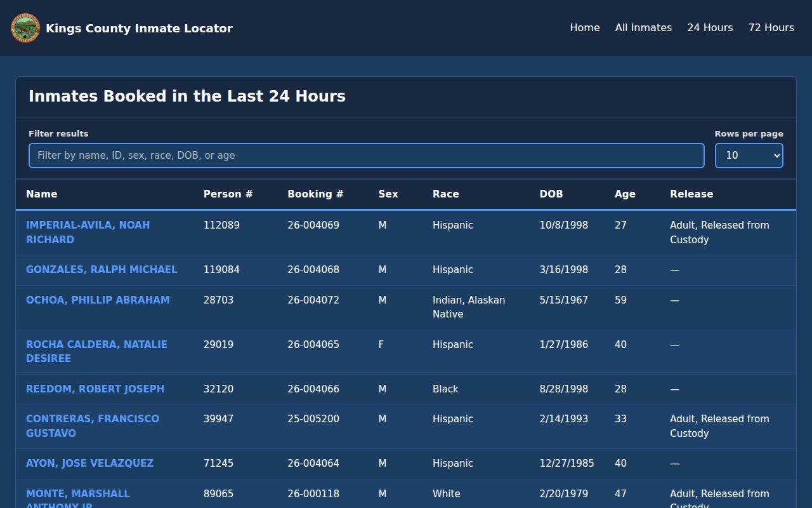Sort table by Race column header
Image resolution: width=812 pixels, height=508 pixels.
[445, 194]
